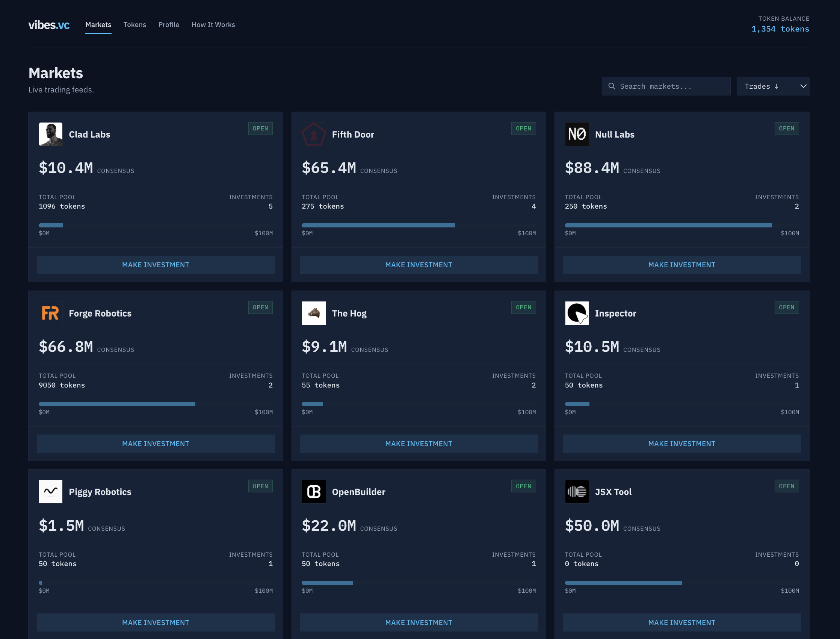840x639 pixels.
Task: Click the Forge Robotics FR icon
Action: pos(51,313)
